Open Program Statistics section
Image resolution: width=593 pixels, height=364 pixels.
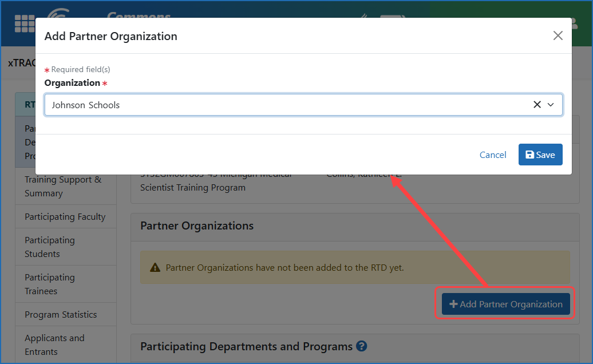click(x=66, y=314)
